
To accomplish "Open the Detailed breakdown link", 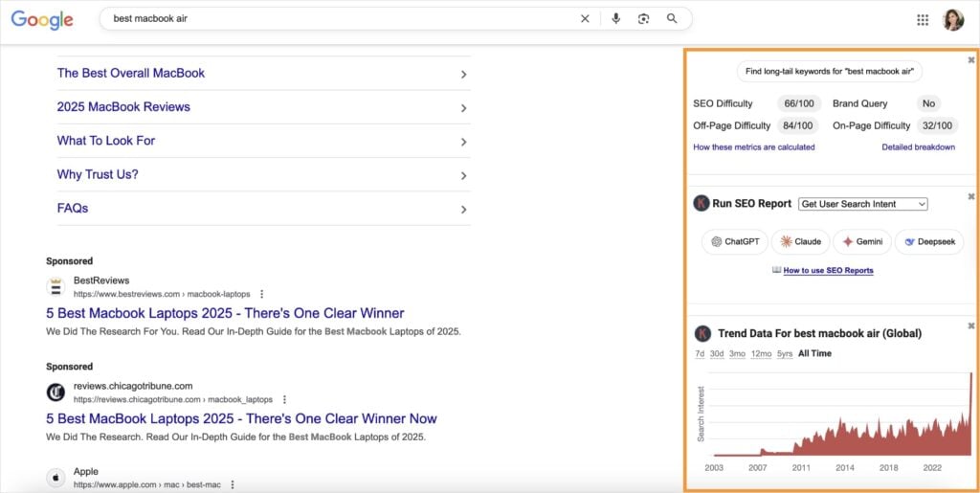I will 918,147.
